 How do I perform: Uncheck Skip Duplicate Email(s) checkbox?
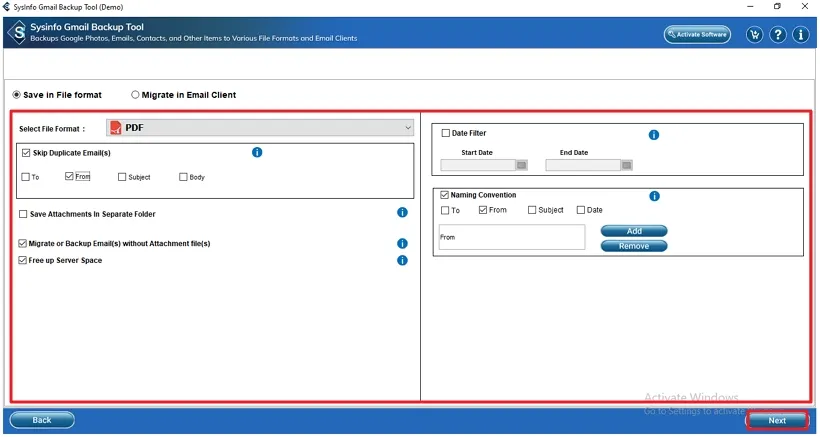pyautogui.click(x=26, y=153)
